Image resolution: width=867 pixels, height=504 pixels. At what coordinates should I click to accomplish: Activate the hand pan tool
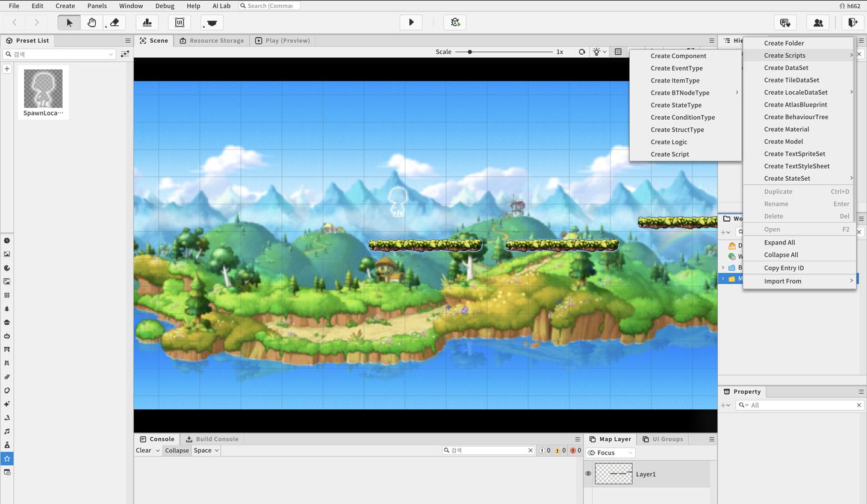pyautogui.click(x=92, y=22)
